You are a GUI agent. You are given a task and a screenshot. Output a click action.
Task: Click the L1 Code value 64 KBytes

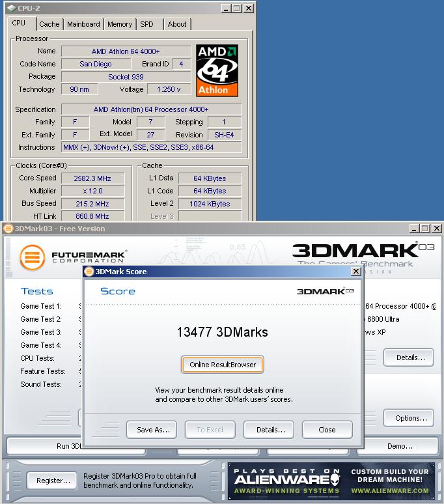click(x=210, y=191)
